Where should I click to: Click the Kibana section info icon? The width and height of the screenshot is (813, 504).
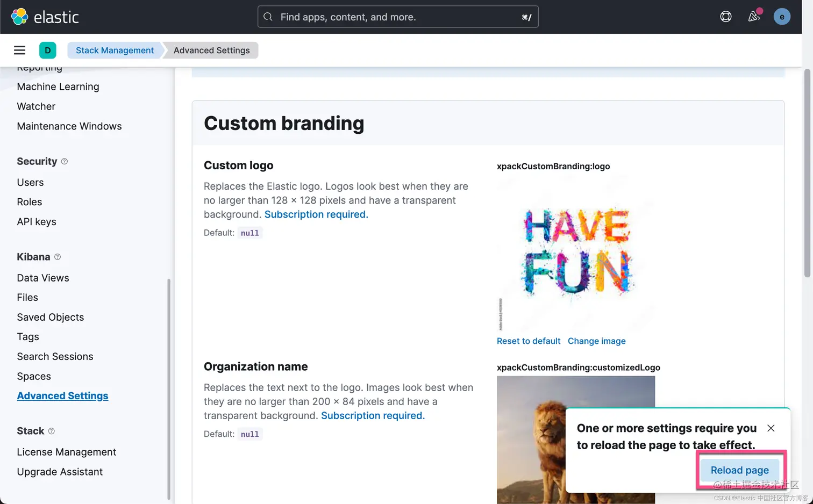(58, 257)
